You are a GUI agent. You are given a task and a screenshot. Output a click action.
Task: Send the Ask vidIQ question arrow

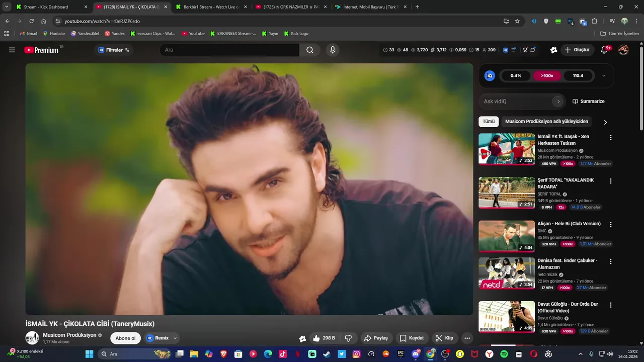[558, 101]
